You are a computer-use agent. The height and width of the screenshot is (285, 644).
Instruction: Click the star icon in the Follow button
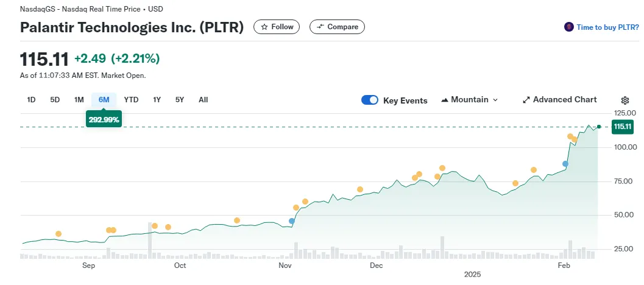(264, 27)
